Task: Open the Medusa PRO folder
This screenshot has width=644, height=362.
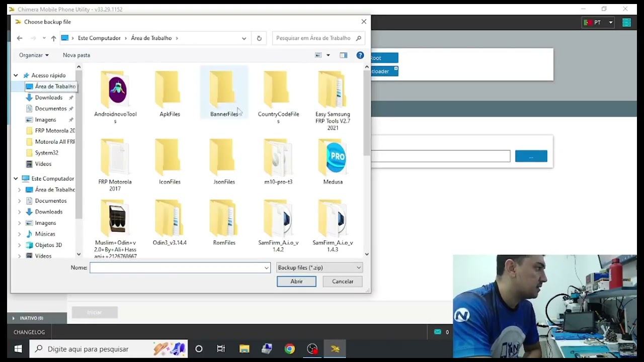Action: tap(333, 161)
